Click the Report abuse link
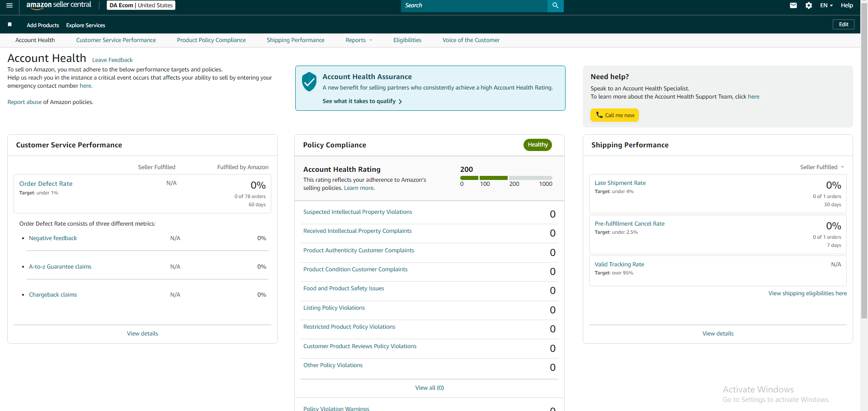The width and height of the screenshot is (868, 411). tap(24, 102)
